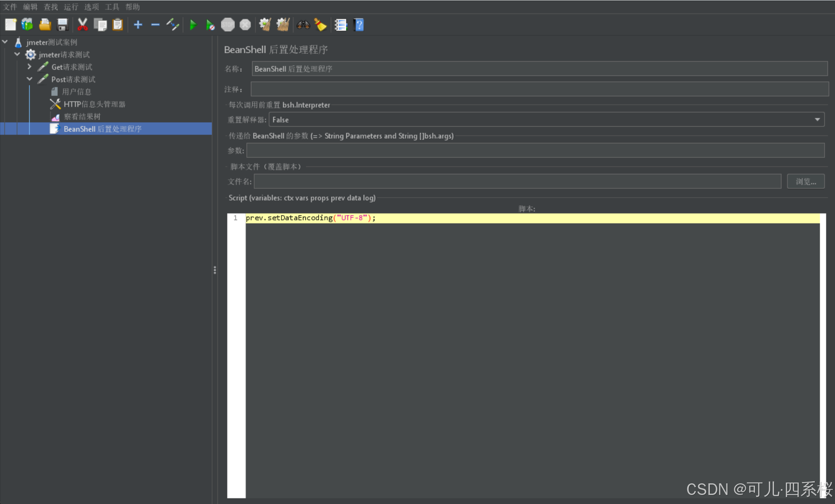Click the binoculars Search icon
Screen dimensions: 835x504
click(x=303, y=25)
